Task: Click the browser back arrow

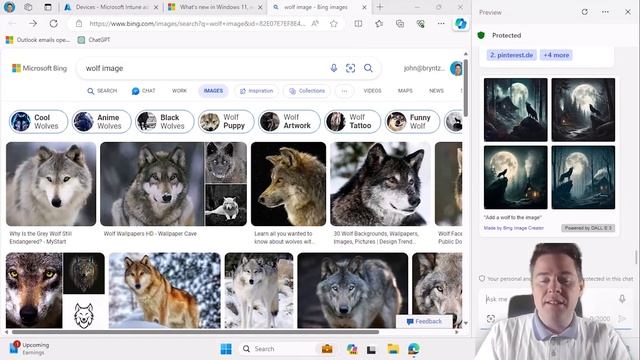Action: point(12,24)
